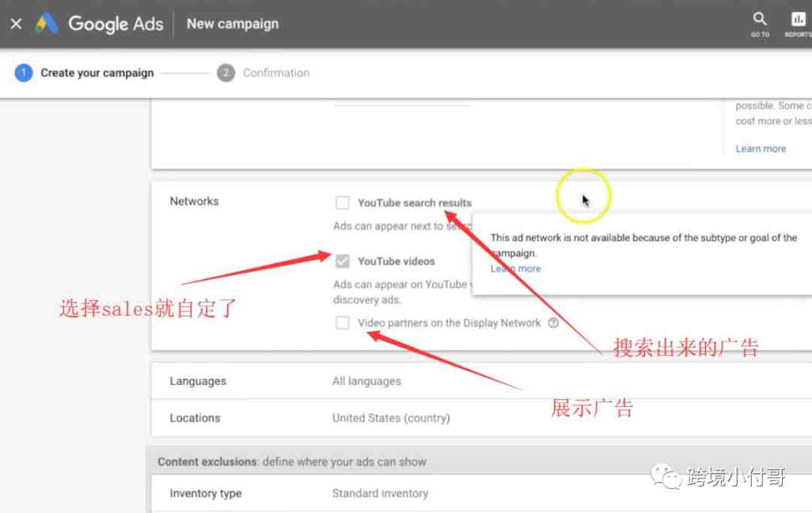
Task: Follow the Learn more link in tooltip
Action: [515, 269]
